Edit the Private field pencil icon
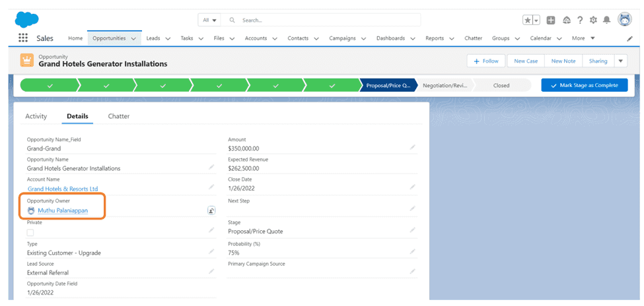Image resolution: width=644 pixels, height=306 pixels. click(x=211, y=229)
